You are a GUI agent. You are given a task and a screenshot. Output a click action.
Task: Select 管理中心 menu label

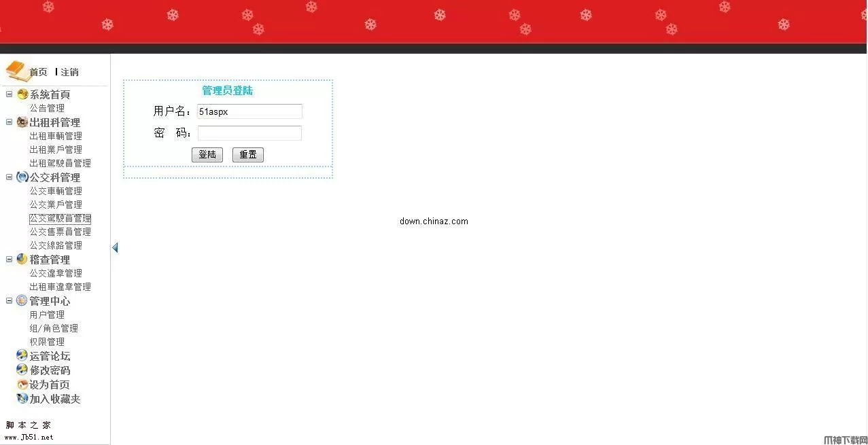[50, 301]
